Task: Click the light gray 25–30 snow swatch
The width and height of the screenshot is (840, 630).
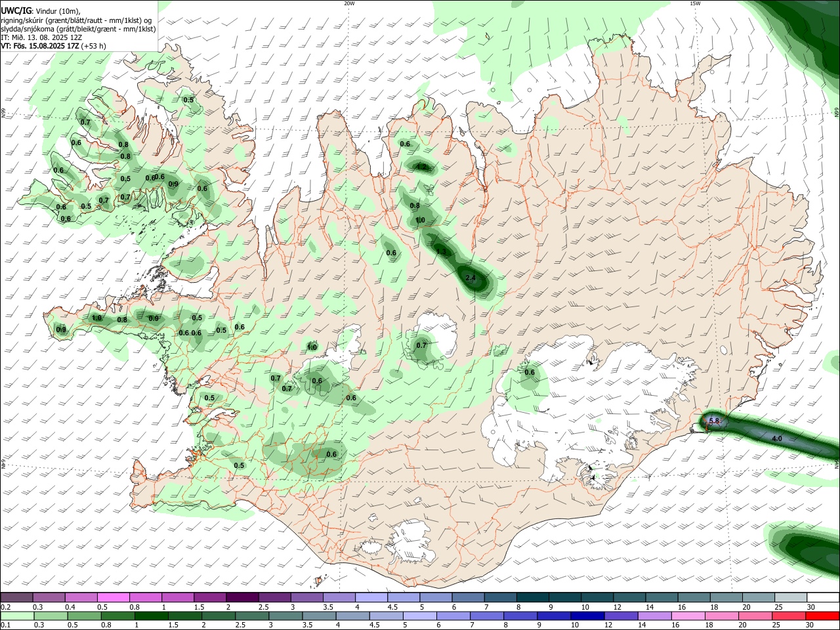Action: click(x=790, y=597)
